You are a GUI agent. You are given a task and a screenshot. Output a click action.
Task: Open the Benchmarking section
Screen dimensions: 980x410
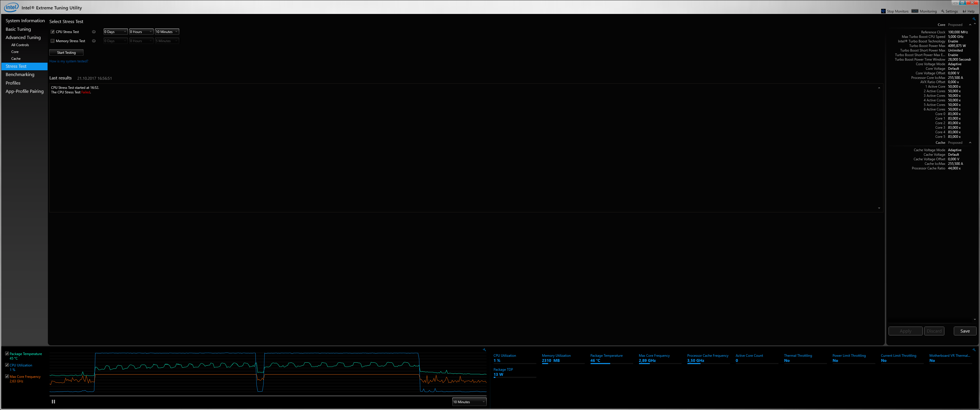20,75
